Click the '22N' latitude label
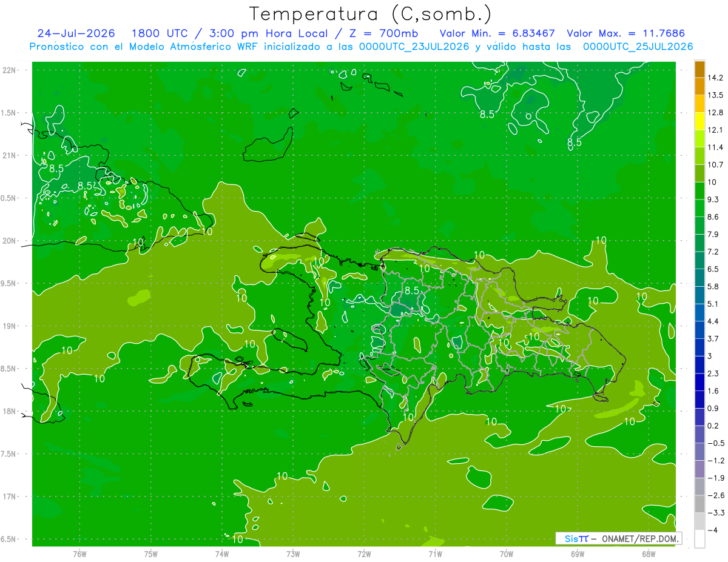 click(x=9, y=70)
